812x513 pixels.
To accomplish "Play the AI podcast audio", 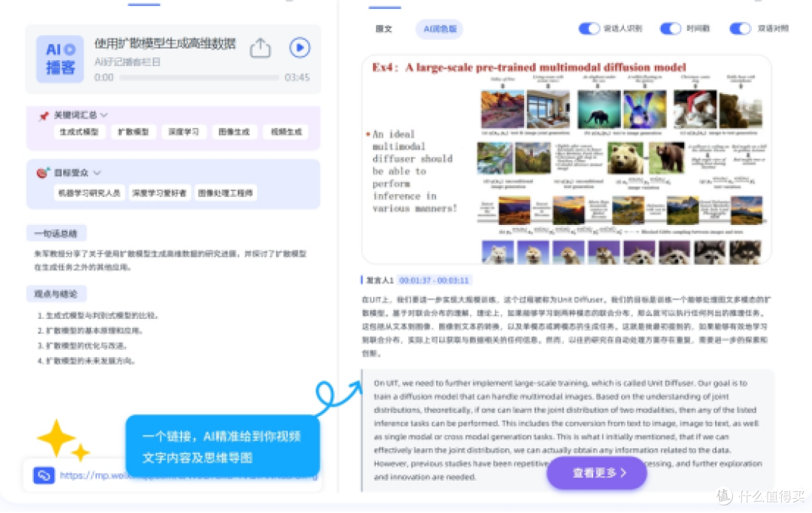I will pyautogui.click(x=299, y=47).
